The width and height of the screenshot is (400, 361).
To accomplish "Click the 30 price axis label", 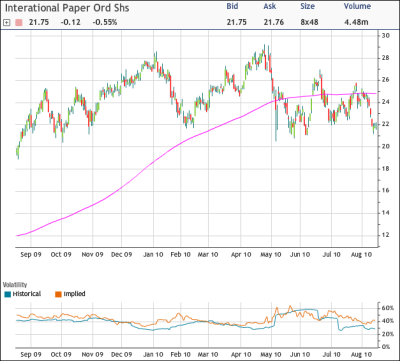I will pos(385,36).
